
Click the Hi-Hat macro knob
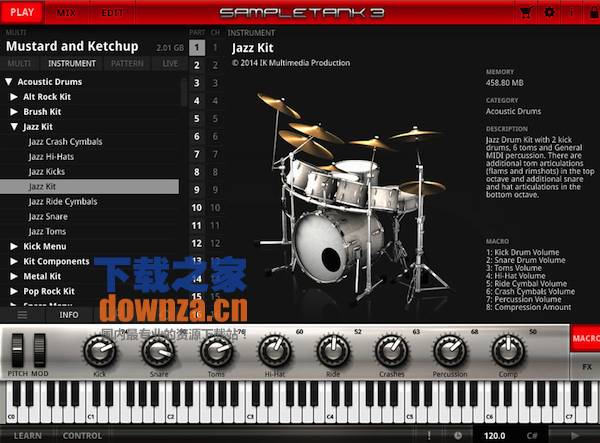pos(275,350)
